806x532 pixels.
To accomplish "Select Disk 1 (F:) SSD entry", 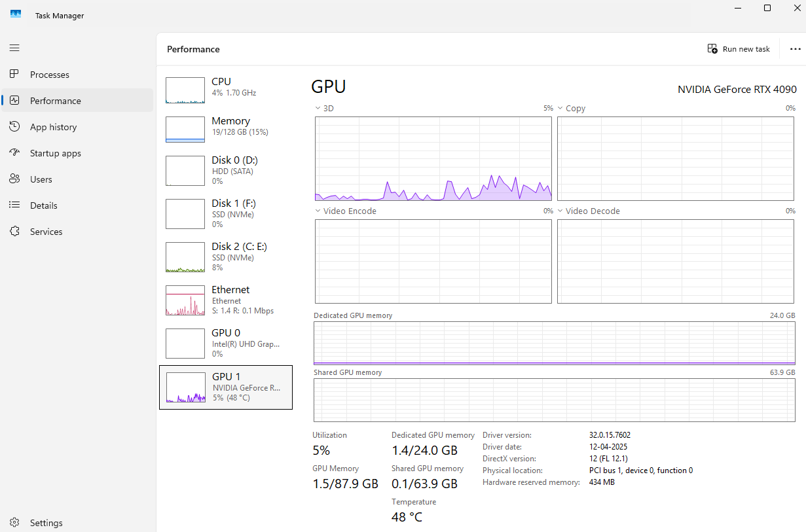I will click(x=226, y=213).
